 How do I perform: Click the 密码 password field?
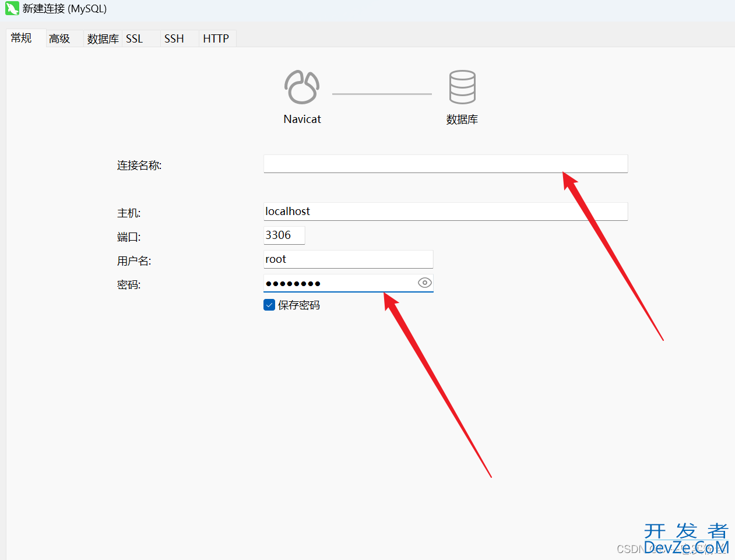point(348,283)
